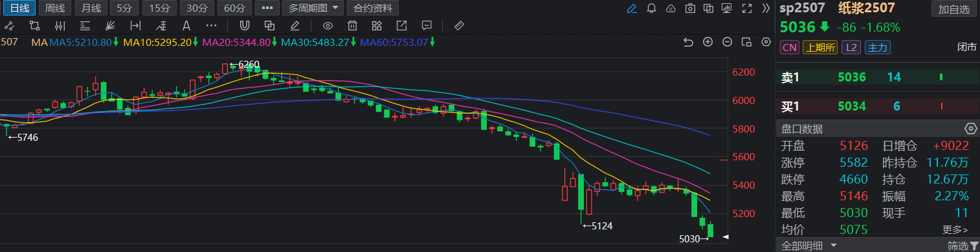
Task: Toggle fullscreen chart view
Action: (748, 8)
